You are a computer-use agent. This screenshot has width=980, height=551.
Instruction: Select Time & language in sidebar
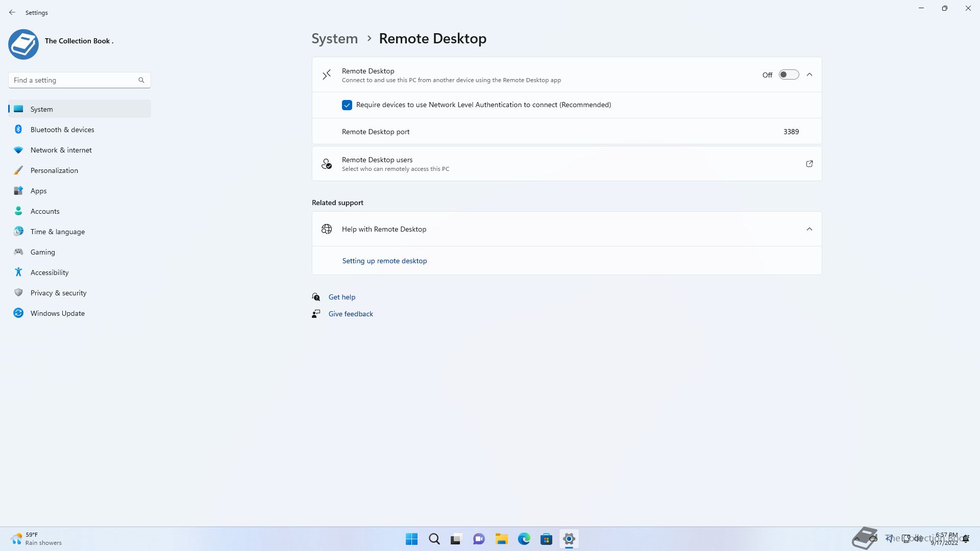pyautogui.click(x=57, y=232)
